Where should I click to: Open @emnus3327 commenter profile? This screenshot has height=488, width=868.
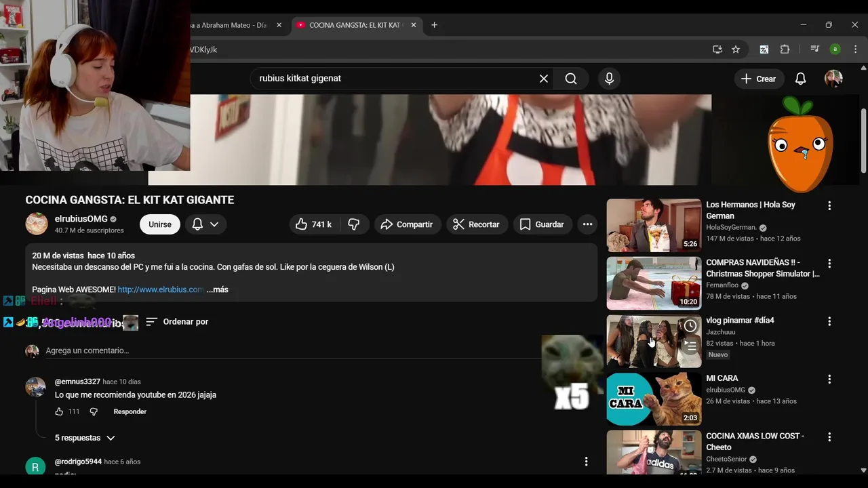77,382
